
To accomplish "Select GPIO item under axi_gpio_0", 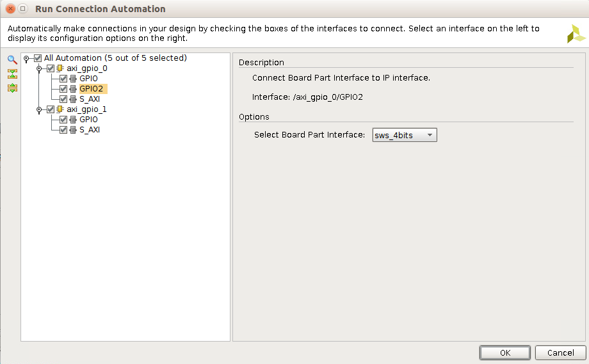I will [88, 79].
